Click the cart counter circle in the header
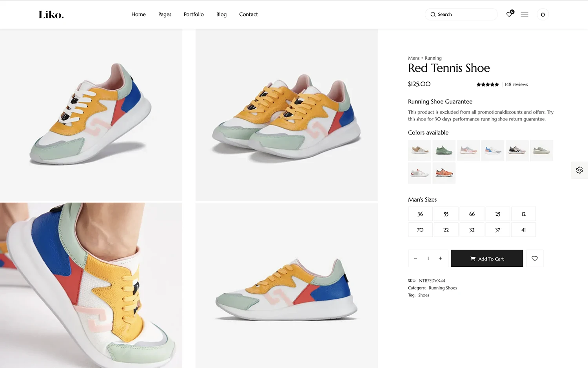Viewport: 588px width, 368px height. pyautogui.click(x=543, y=15)
